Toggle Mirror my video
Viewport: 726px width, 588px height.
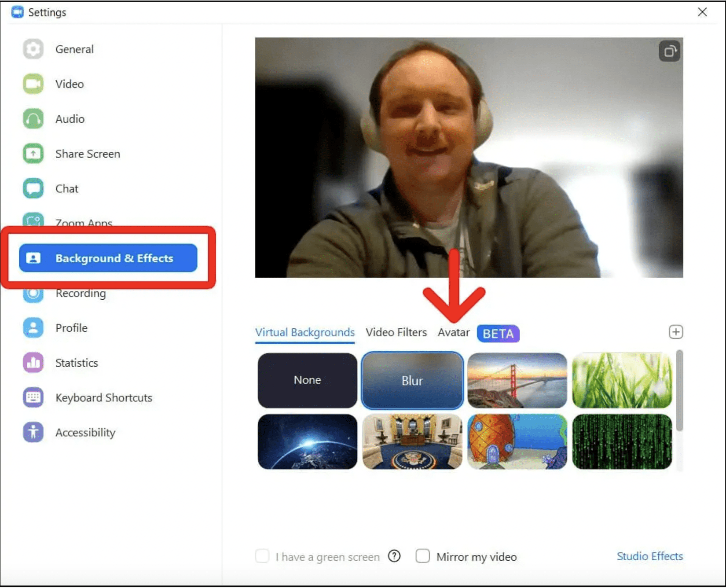pos(422,556)
